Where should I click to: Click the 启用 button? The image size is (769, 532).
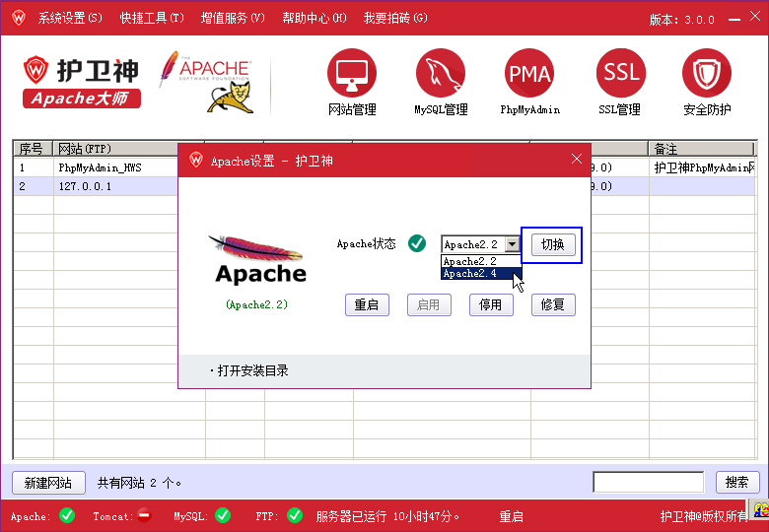pos(429,304)
